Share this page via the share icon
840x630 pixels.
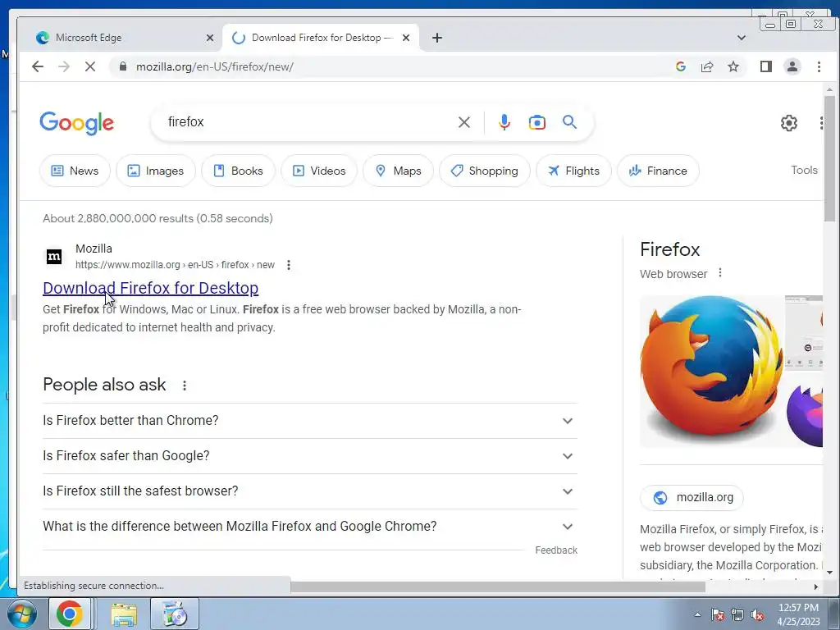point(707,66)
